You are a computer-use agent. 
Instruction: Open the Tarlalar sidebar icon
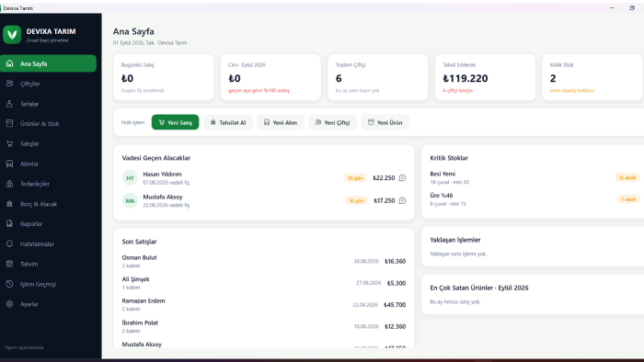coord(9,104)
